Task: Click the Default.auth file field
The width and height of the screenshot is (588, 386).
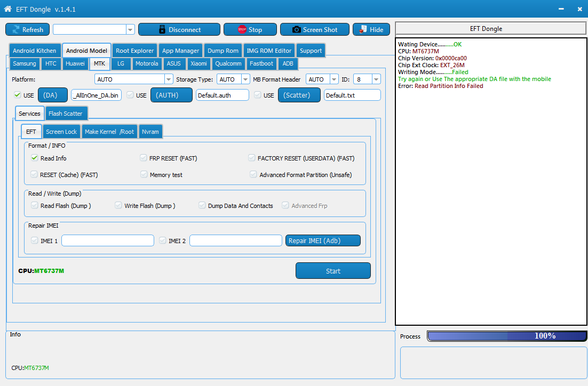Action: pos(223,95)
